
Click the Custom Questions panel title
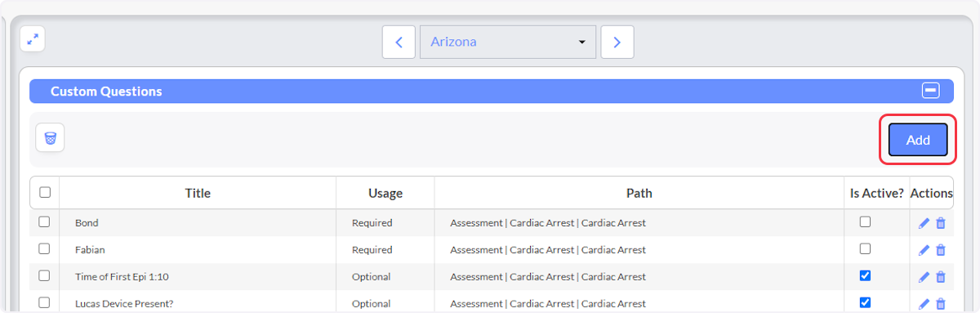(106, 92)
